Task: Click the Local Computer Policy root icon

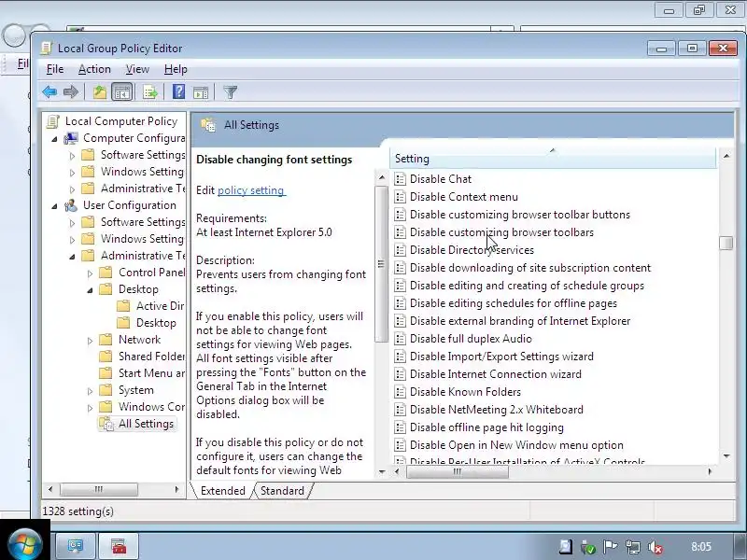Action: [x=52, y=121]
